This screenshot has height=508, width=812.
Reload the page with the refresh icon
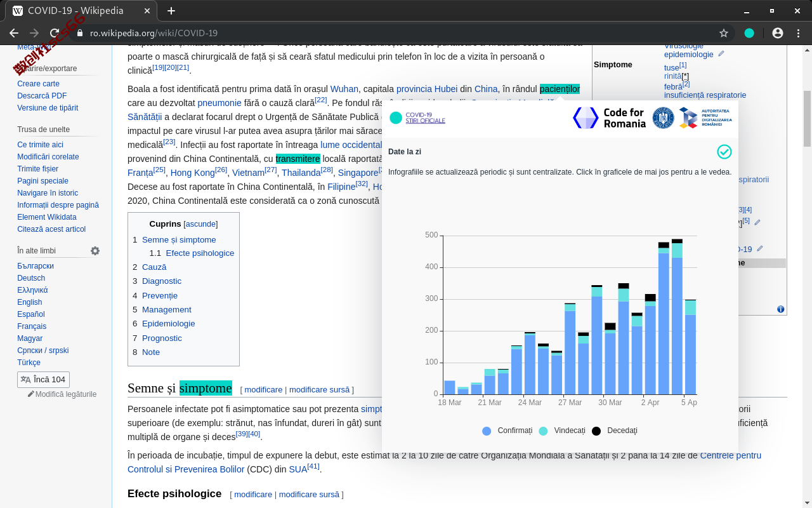click(x=55, y=33)
